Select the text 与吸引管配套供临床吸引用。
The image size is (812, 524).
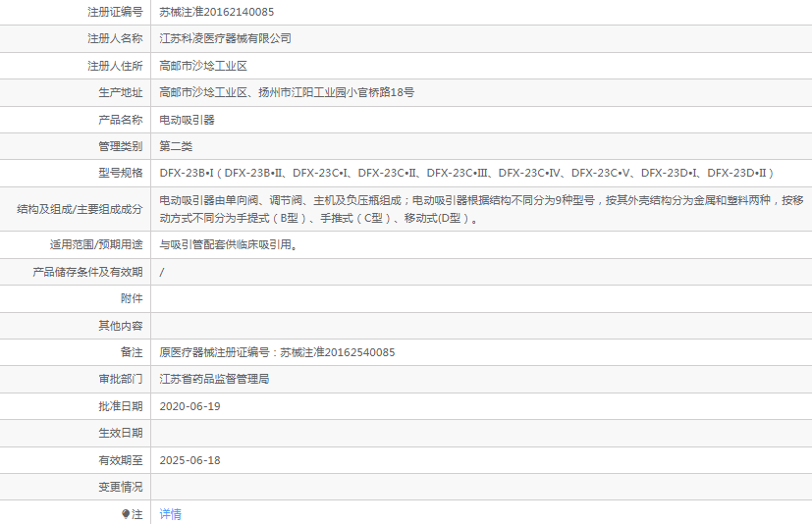(229, 245)
